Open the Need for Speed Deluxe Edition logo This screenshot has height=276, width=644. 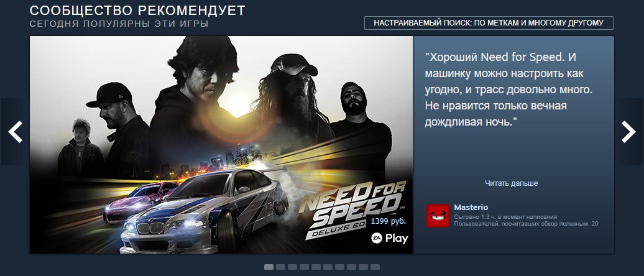[352, 210]
